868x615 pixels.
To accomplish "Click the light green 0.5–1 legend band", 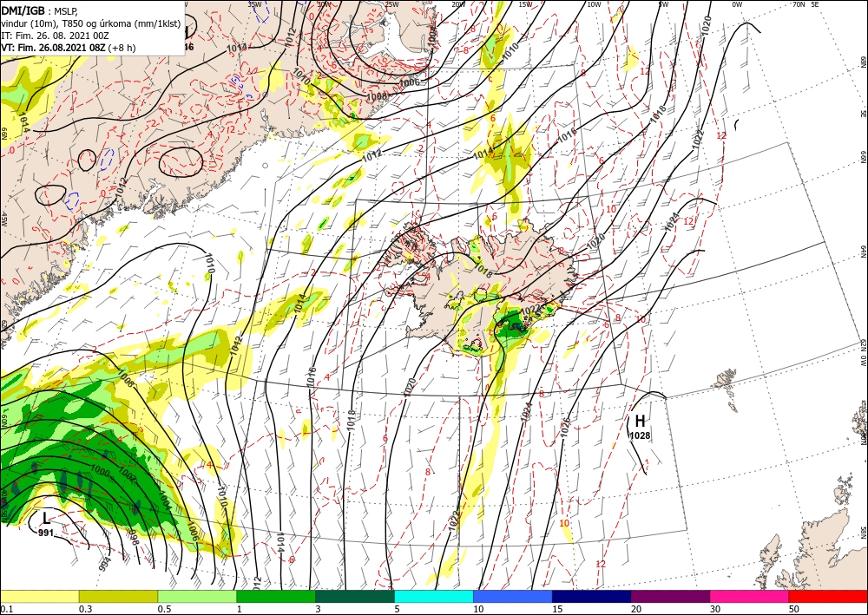I will pyautogui.click(x=197, y=597).
